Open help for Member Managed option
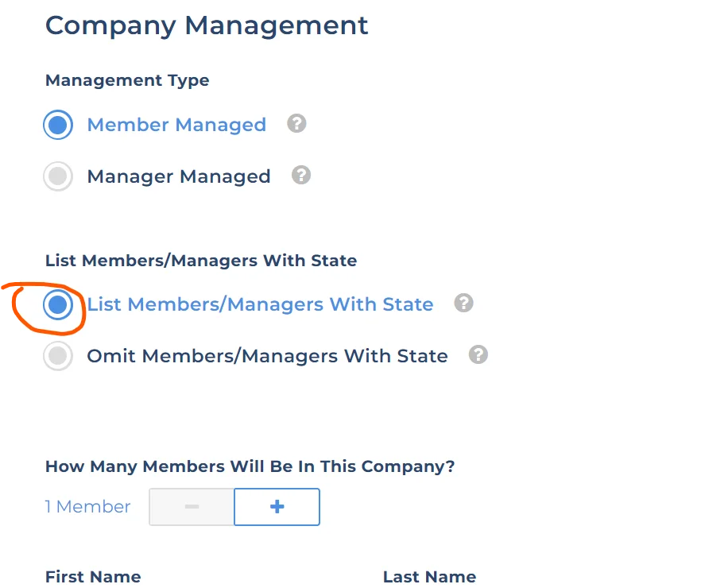Screen dimensions: 701x588 point(296,124)
